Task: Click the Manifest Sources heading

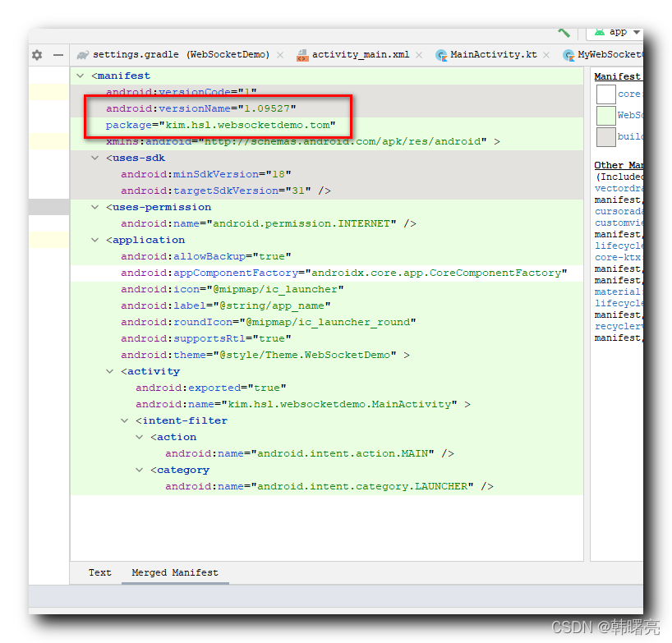Action: [619, 76]
